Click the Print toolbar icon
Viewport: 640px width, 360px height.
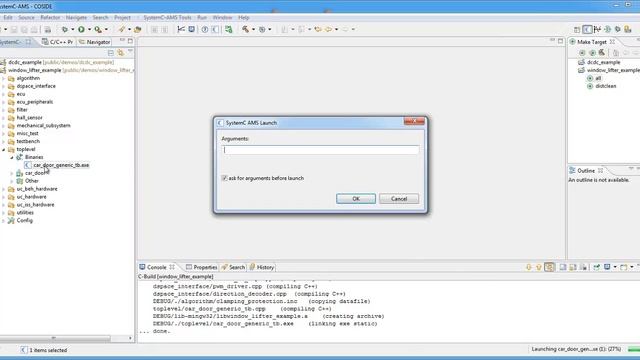(x=48, y=29)
